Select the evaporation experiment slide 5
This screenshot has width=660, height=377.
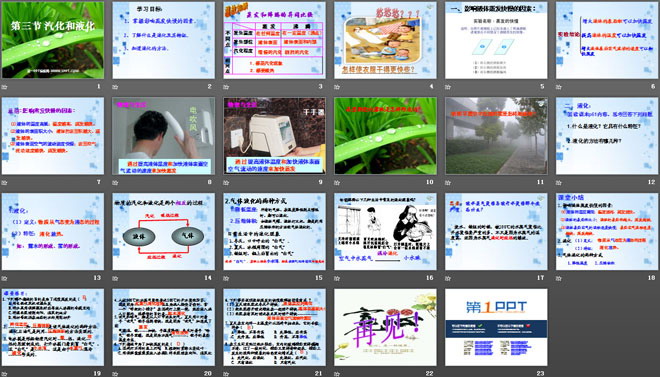click(x=496, y=40)
